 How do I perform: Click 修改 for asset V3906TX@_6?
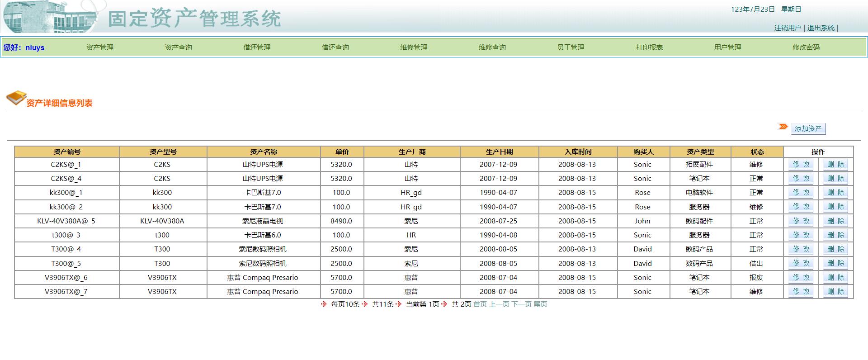coord(801,278)
